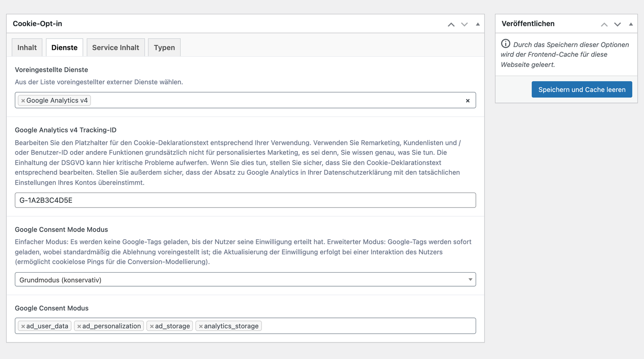
Task: Remove the analytics_storage consent tag
Action: pyautogui.click(x=201, y=326)
